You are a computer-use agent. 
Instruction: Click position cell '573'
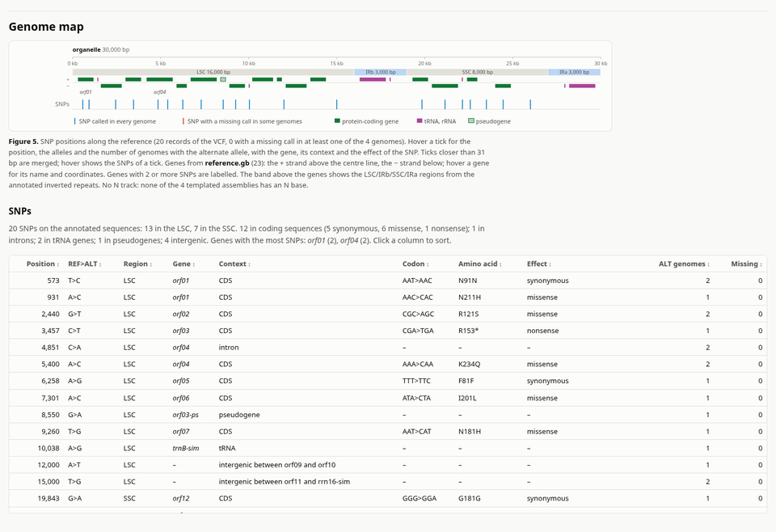pyautogui.click(x=53, y=281)
